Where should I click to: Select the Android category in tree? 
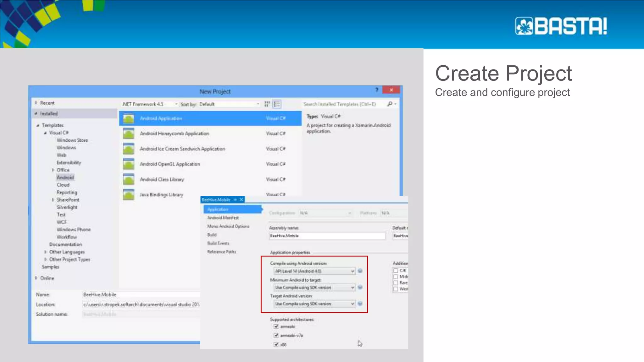pos(65,177)
